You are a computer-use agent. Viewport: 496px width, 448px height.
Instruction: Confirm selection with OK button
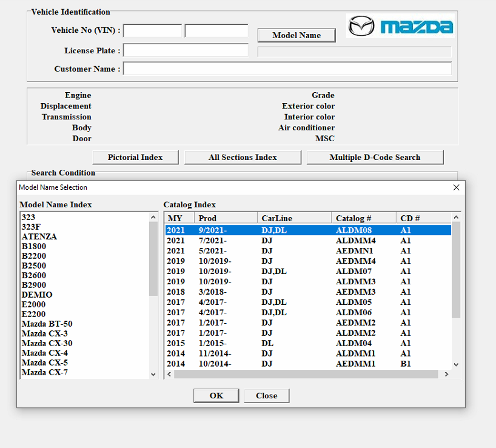point(216,395)
